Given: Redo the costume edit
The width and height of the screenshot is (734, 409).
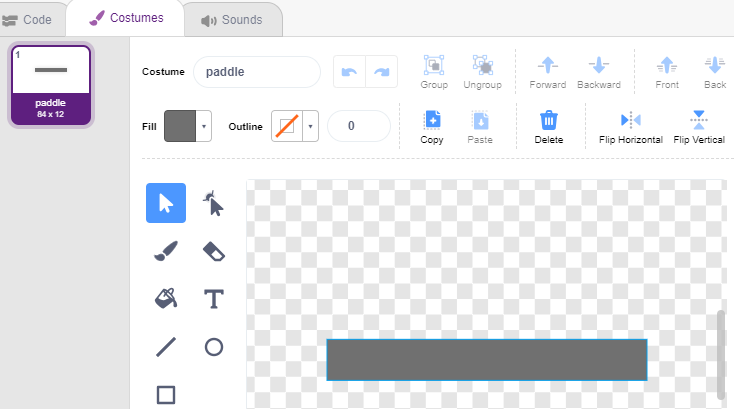Looking at the screenshot, I should pyautogui.click(x=382, y=72).
